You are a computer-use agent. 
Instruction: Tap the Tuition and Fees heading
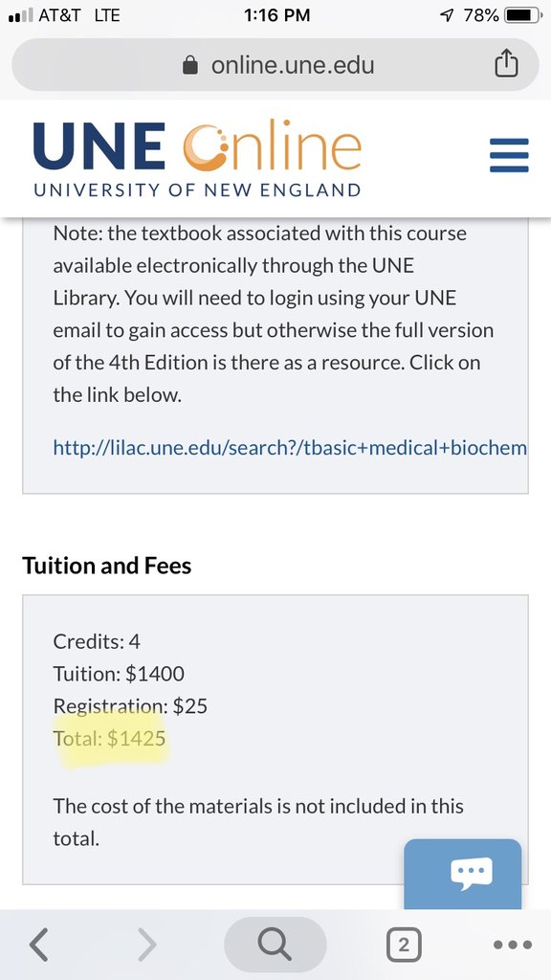tap(107, 566)
